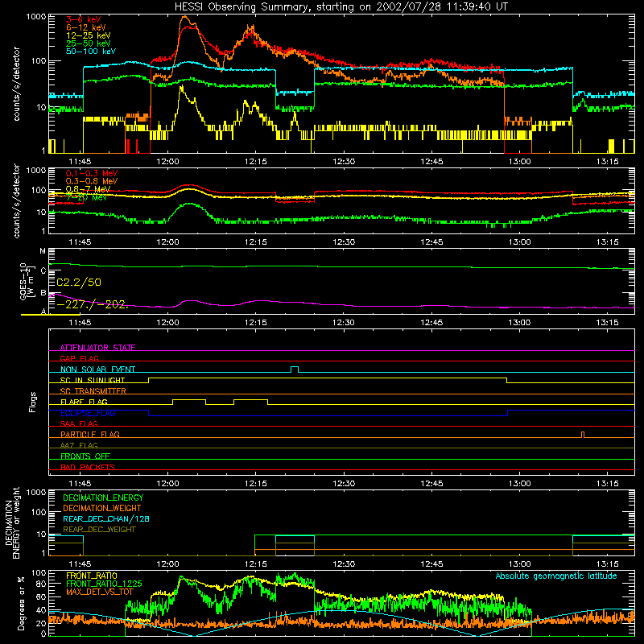Select the ECLIPSE_FLAG label

(x=88, y=413)
